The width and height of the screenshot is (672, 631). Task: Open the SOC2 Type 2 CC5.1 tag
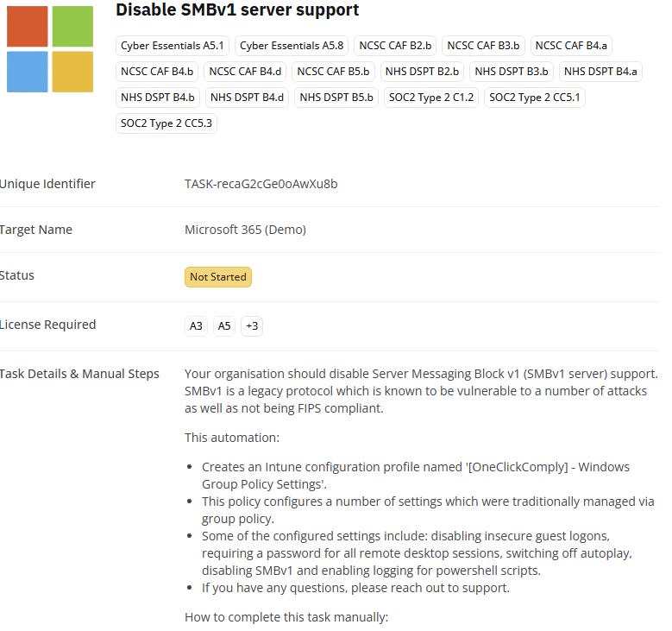point(535,98)
